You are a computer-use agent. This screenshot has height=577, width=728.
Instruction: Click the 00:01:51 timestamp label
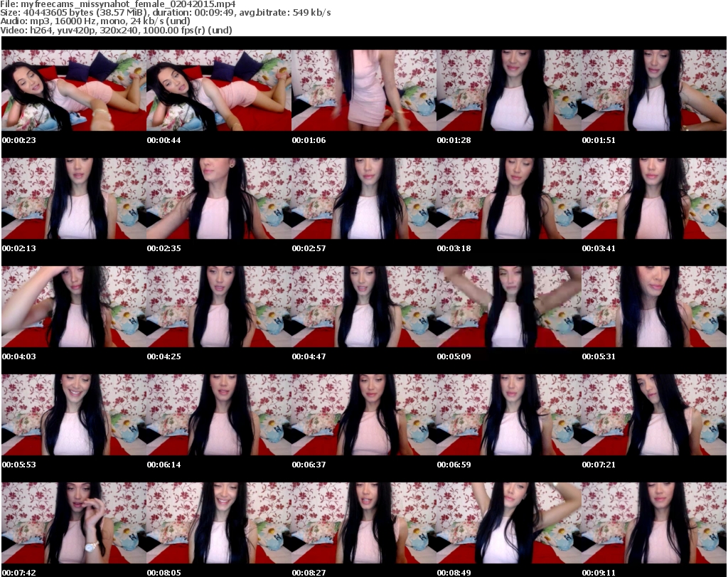tap(599, 140)
